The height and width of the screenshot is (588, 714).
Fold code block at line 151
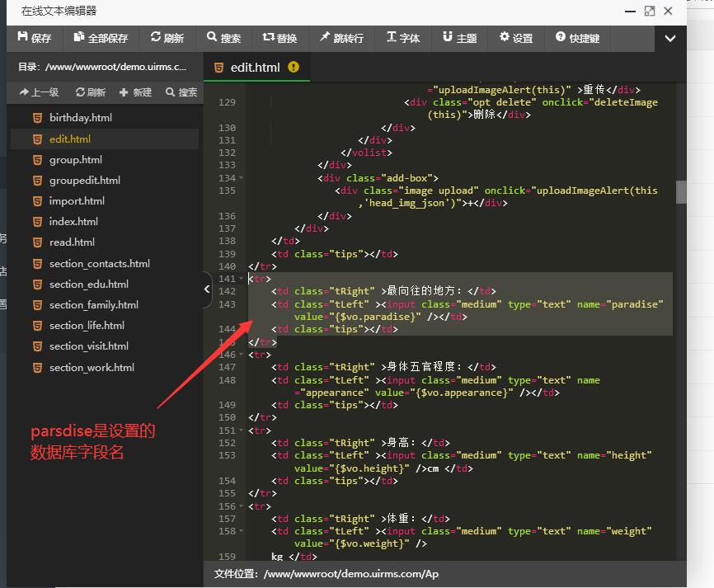coord(242,430)
